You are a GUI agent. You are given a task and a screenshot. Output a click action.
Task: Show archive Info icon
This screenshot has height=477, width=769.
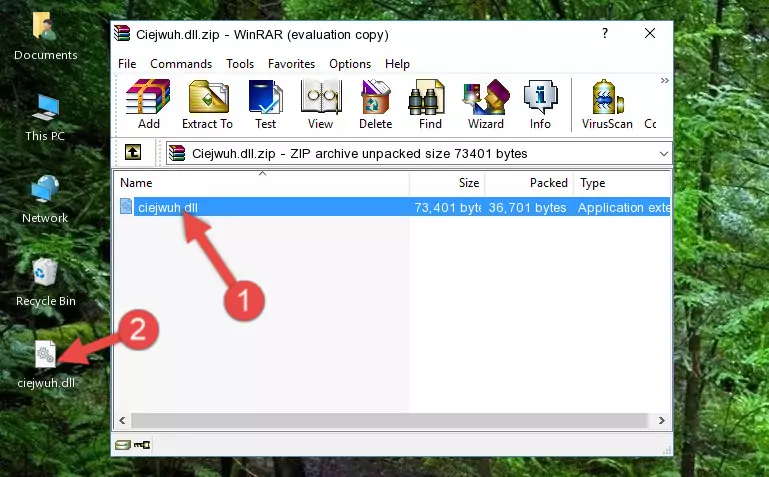tap(540, 104)
